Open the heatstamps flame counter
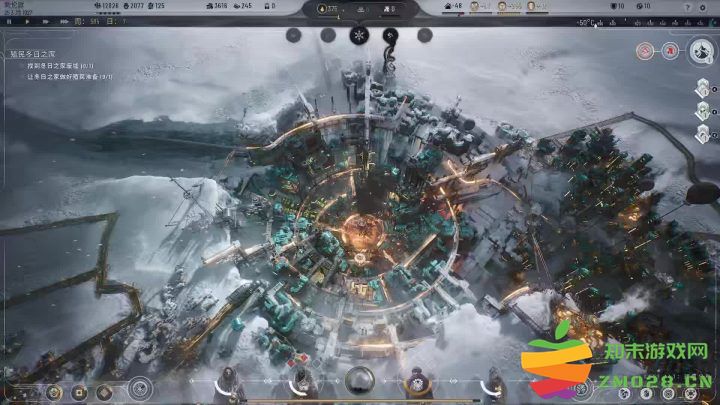Screen dimensions: 720x405 click(x=327, y=9)
